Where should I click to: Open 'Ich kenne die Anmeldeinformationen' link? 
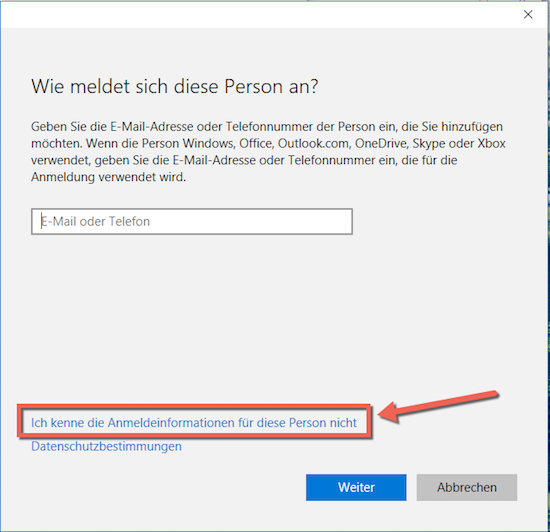[x=194, y=423]
